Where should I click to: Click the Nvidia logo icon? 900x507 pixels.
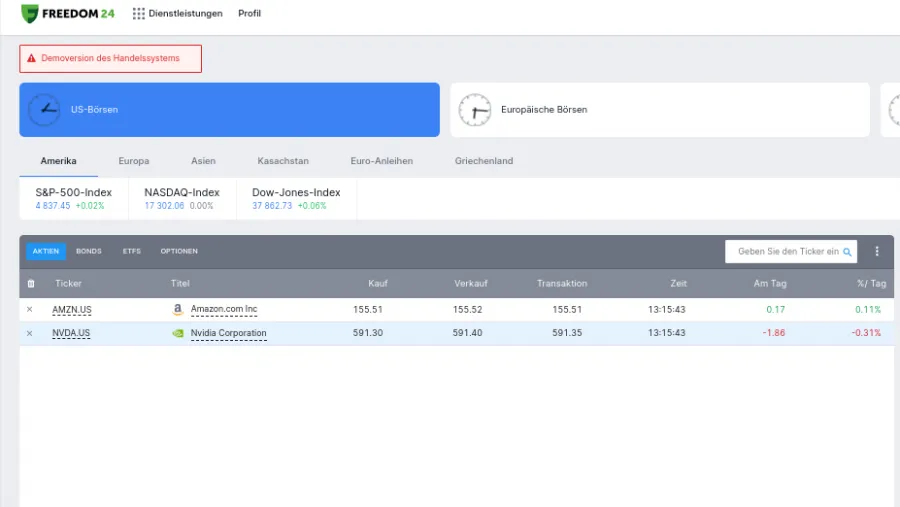(178, 333)
